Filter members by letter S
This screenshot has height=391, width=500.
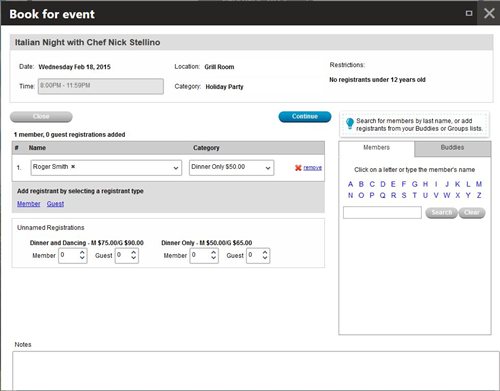coord(404,195)
